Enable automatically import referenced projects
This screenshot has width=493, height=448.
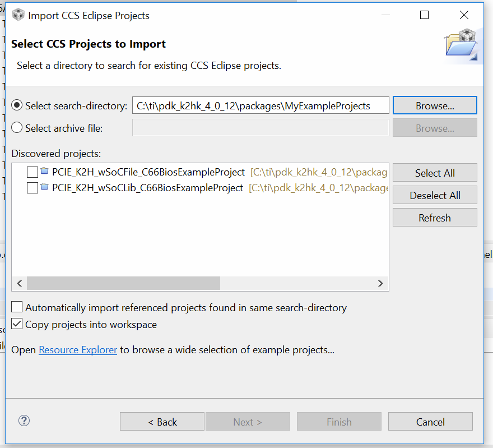[17, 307]
